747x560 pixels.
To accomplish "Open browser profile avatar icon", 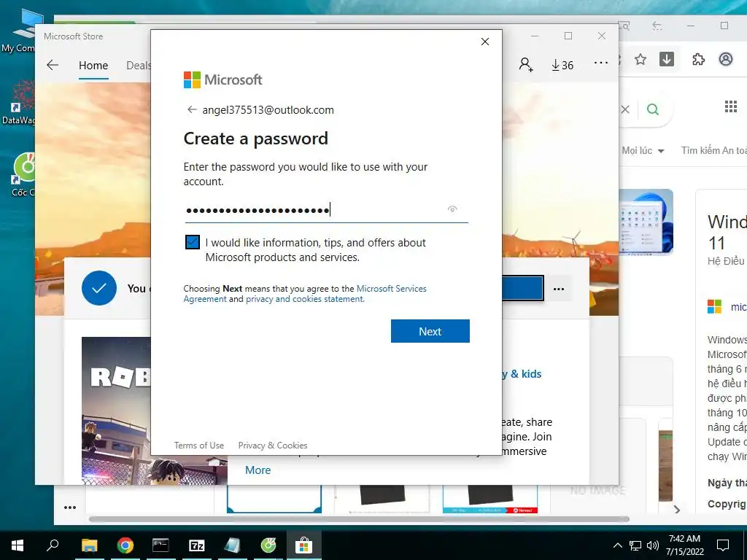I will pos(726,60).
